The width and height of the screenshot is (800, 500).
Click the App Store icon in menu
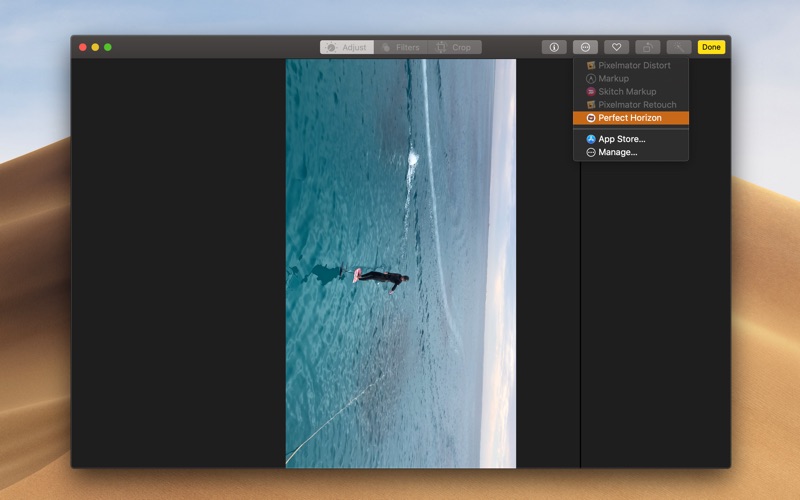591,139
